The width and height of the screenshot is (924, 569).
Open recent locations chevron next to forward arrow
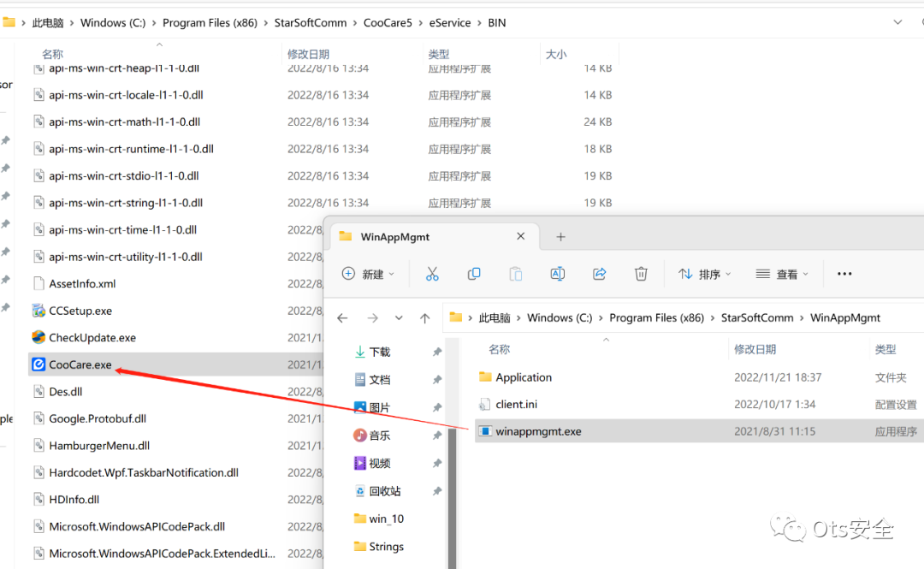[399, 318]
